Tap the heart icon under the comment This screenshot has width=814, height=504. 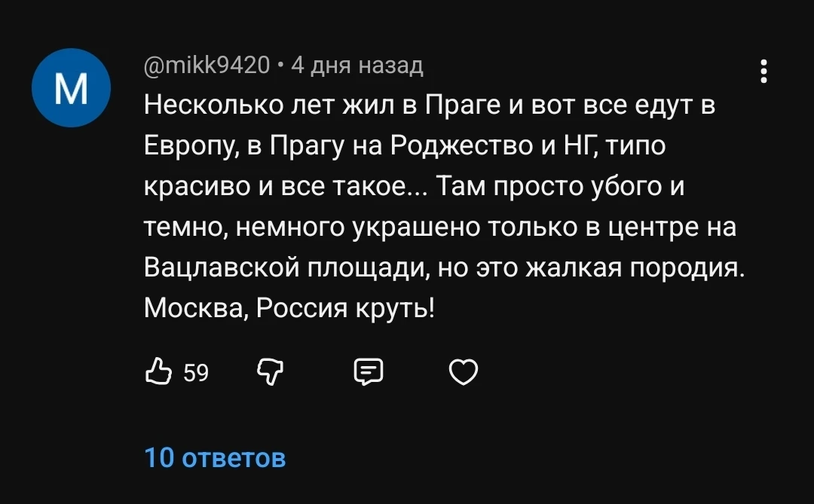[x=464, y=371]
